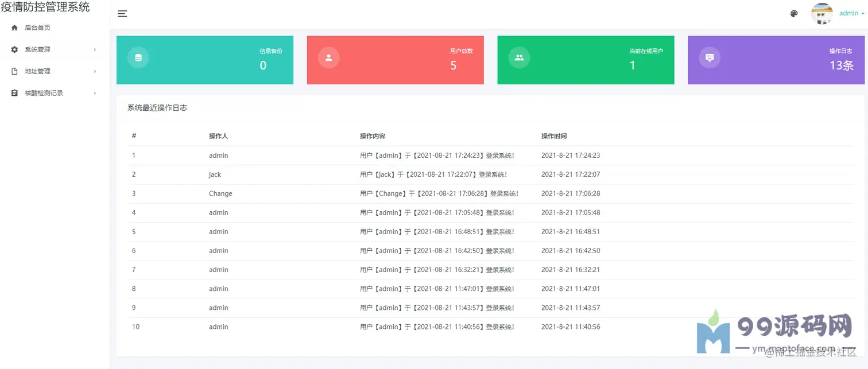Open the admin account dropdown
The height and width of the screenshot is (369, 868).
click(852, 13)
